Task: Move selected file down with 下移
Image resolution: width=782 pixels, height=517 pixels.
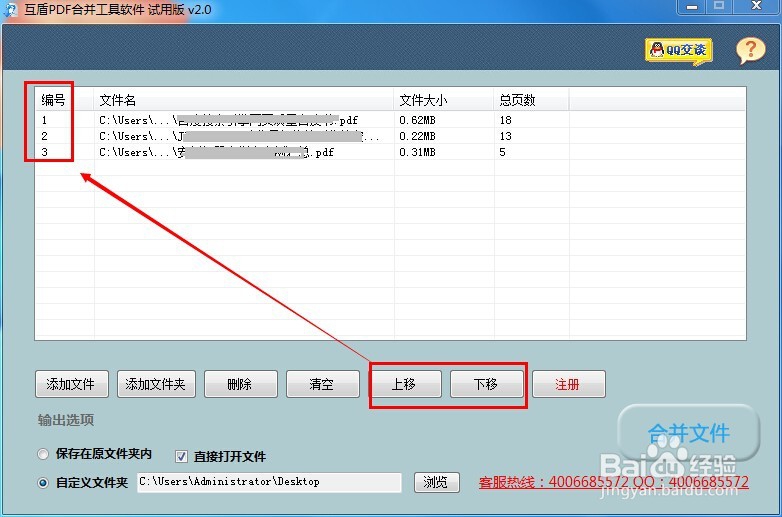Action: [486, 384]
